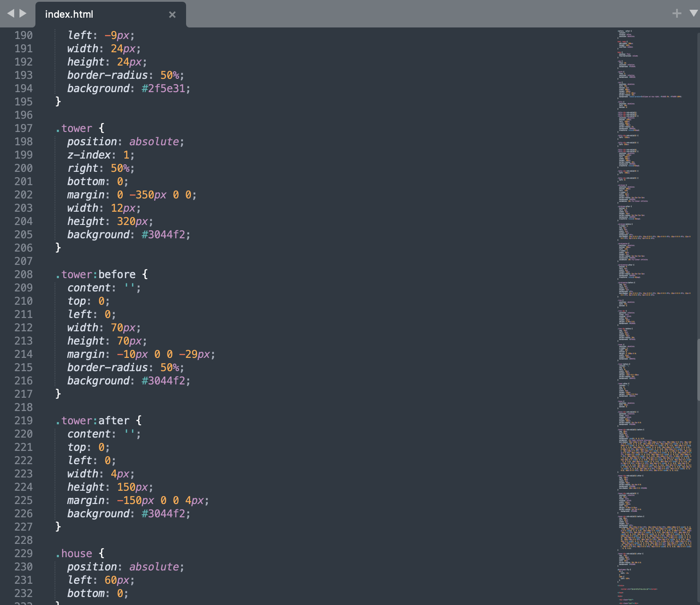Image resolution: width=700 pixels, height=605 pixels.
Task: Click 'border-radius: 50%' on line 215
Action: [123, 368]
